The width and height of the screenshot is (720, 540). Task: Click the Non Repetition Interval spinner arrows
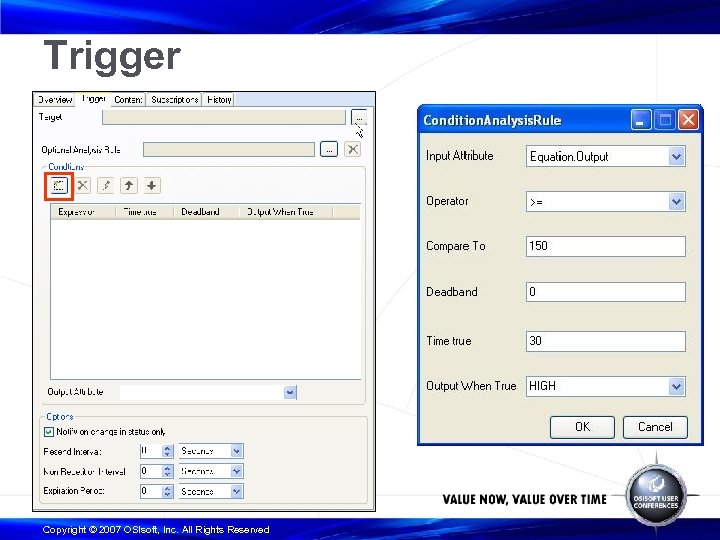(168, 471)
